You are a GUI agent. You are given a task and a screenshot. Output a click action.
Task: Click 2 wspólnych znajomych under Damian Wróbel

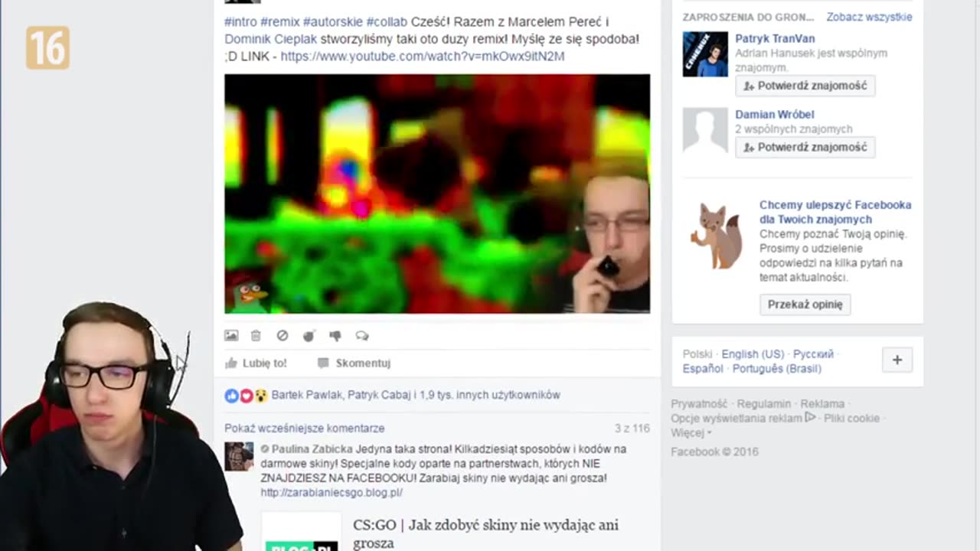click(x=793, y=129)
